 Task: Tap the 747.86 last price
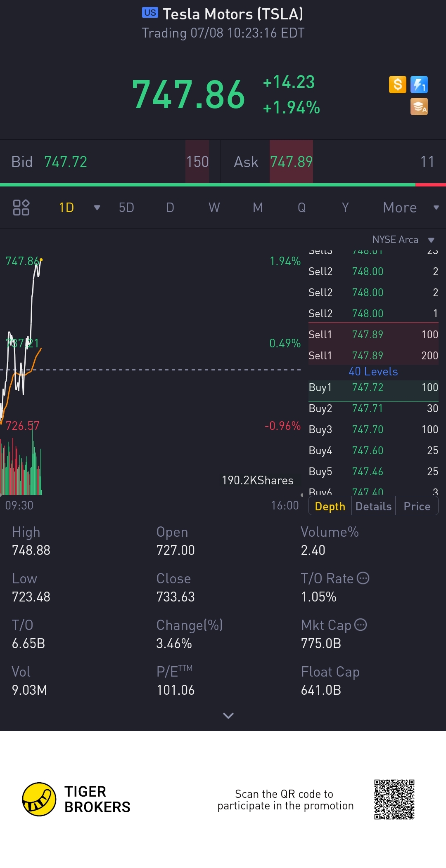pos(189,95)
